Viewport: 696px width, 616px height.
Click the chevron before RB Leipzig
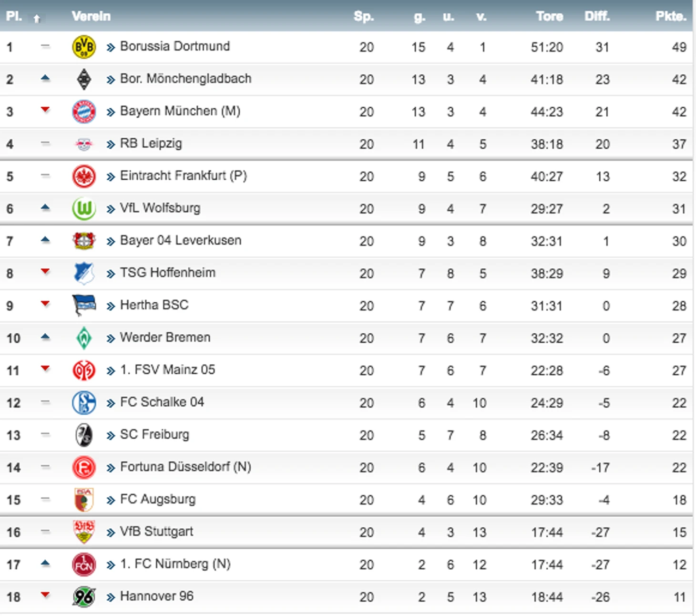[x=111, y=144]
